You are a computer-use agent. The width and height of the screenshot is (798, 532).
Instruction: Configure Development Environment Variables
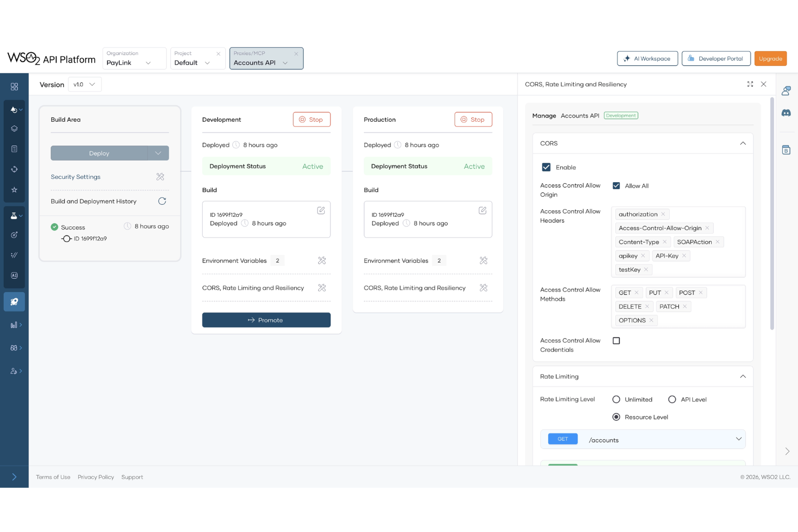click(322, 260)
